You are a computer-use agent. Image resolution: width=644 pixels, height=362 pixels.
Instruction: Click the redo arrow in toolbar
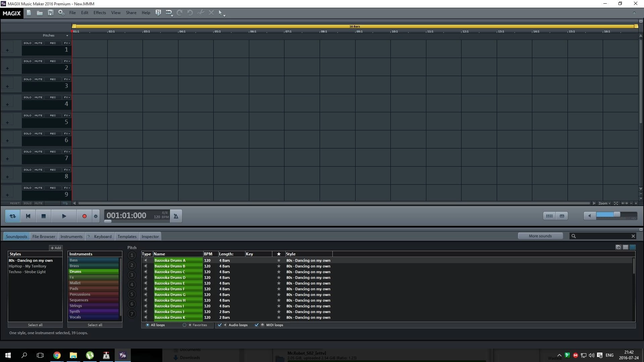179,13
